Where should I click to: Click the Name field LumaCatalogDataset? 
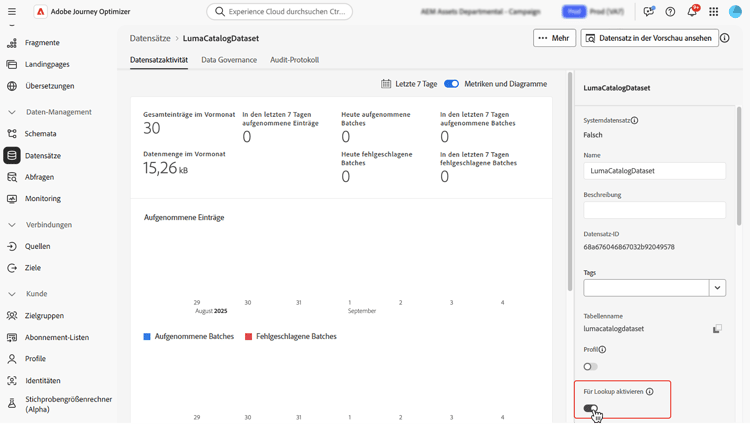[x=654, y=171]
